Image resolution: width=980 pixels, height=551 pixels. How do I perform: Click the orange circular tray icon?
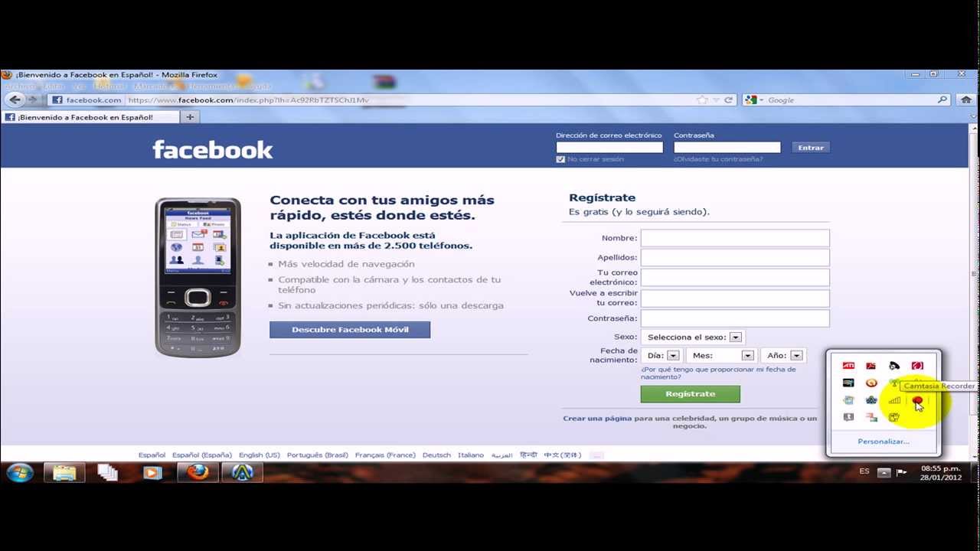pos(871,383)
